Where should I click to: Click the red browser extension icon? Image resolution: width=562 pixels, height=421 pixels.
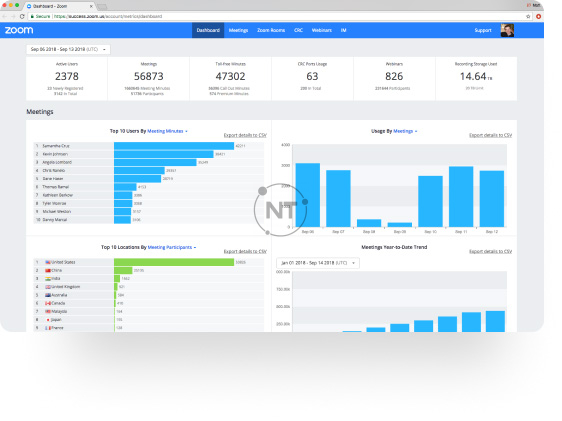(538, 16)
